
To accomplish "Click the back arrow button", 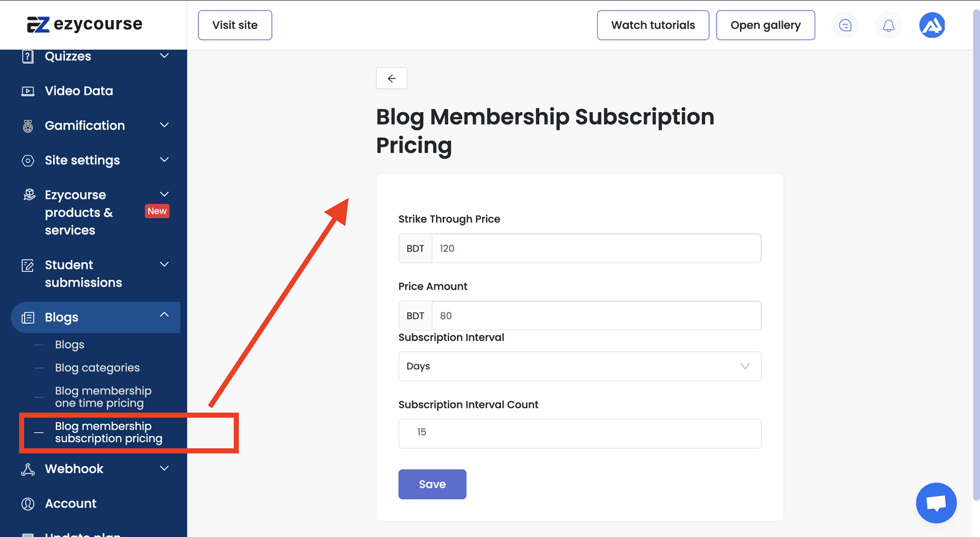I will (x=391, y=78).
